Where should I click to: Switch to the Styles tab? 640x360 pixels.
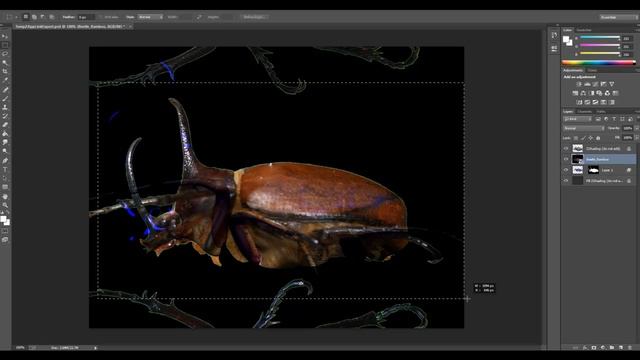[592, 70]
